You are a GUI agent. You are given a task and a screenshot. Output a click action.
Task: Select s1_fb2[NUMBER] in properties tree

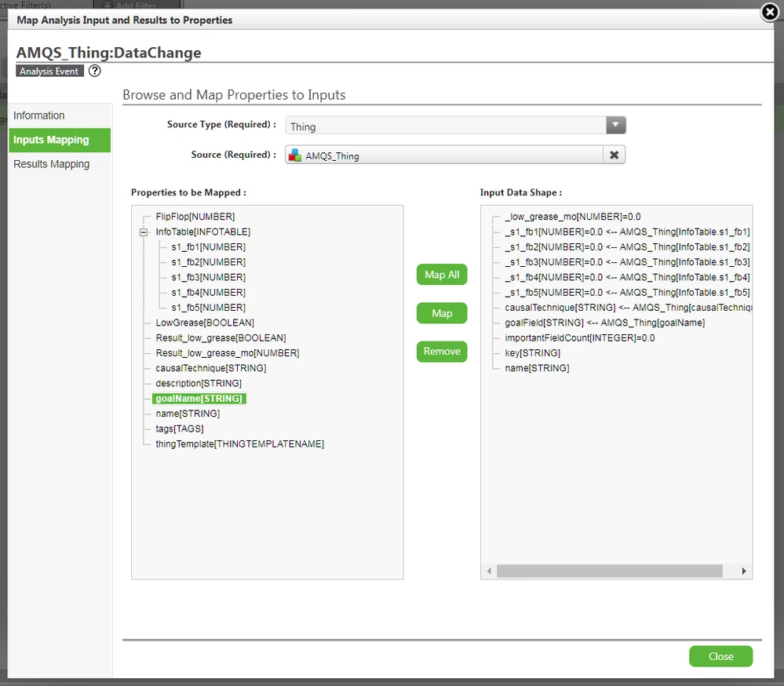pyautogui.click(x=208, y=262)
